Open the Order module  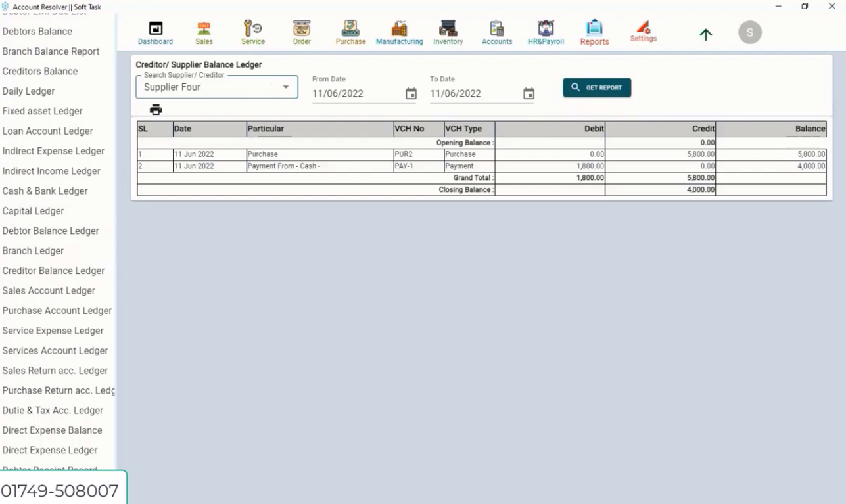[301, 32]
